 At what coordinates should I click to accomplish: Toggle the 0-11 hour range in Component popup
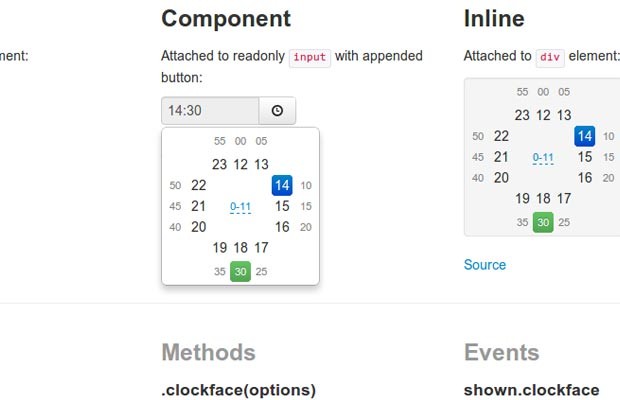(x=240, y=207)
